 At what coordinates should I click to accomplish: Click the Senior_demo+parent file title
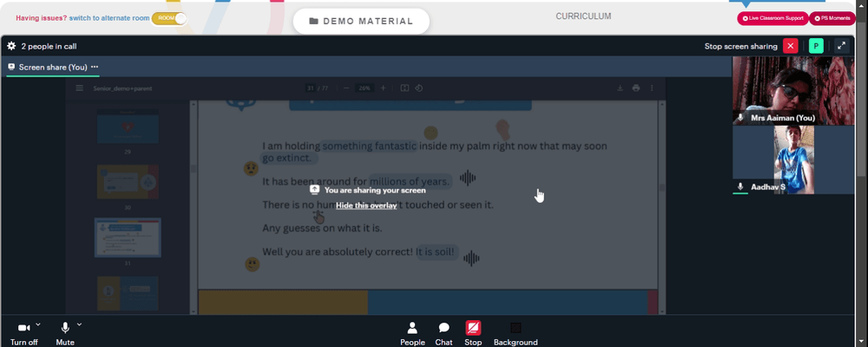tap(123, 88)
